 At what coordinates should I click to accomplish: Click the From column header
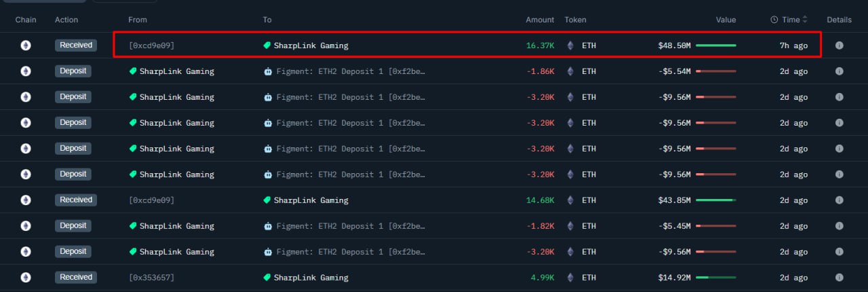coord(138,20)
